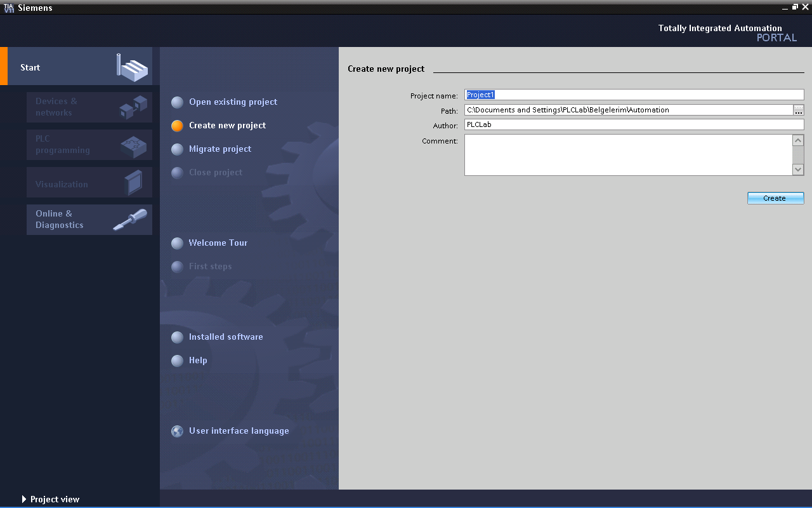Click the globe icon for interface language

[x=178, y=431]
